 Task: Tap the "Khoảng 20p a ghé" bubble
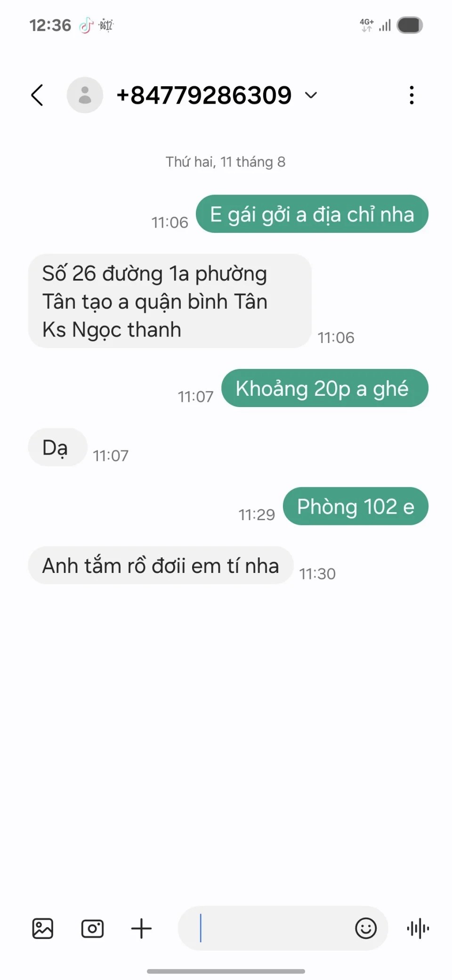pos(325,388)
